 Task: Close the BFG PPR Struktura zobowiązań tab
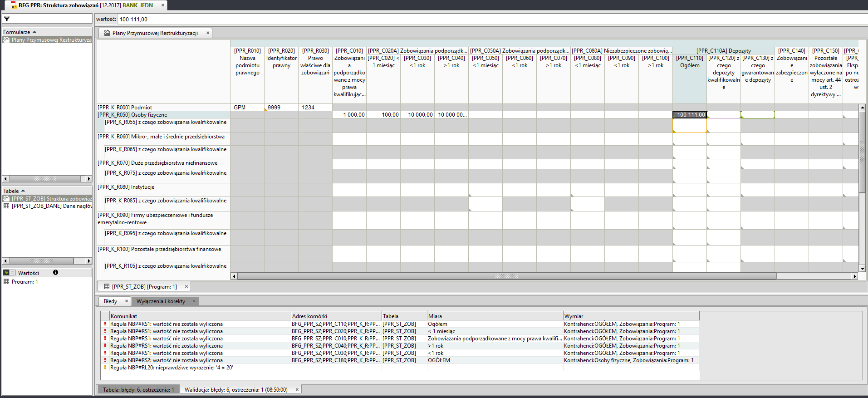point(162,5)
